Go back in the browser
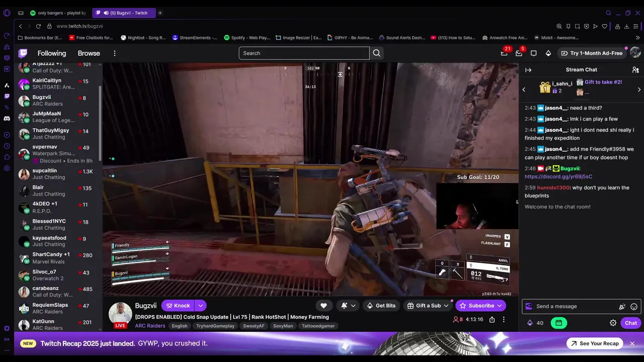The height and width of the screenshot is (362, 644). click(20, 26)
